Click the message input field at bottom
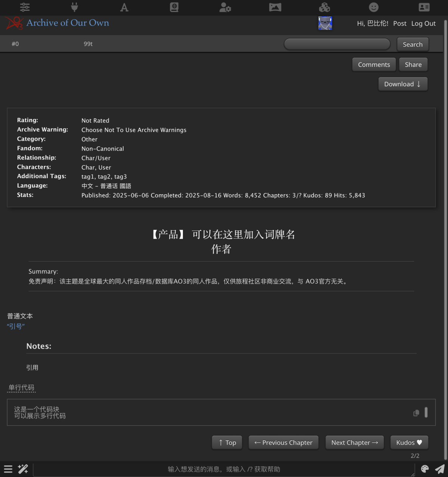This screenshot has height=477, width=448. [x=224, y=469]
